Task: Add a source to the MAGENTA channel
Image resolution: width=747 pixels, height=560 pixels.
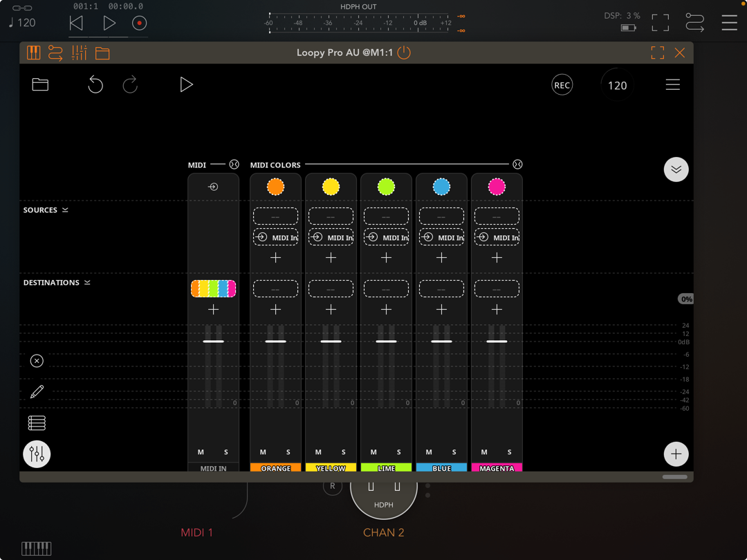Action: coord(497,258)
